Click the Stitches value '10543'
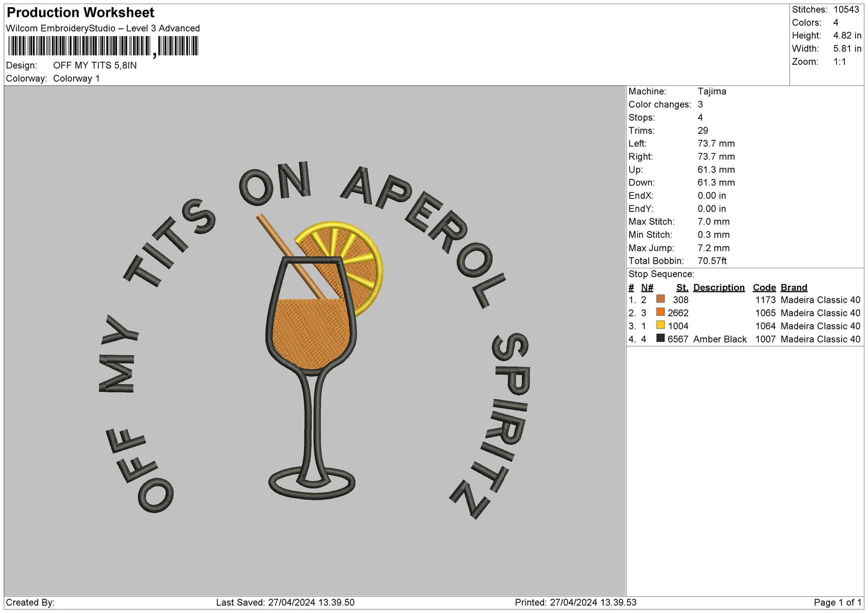 pyautogui.click(x=846, y=10)
